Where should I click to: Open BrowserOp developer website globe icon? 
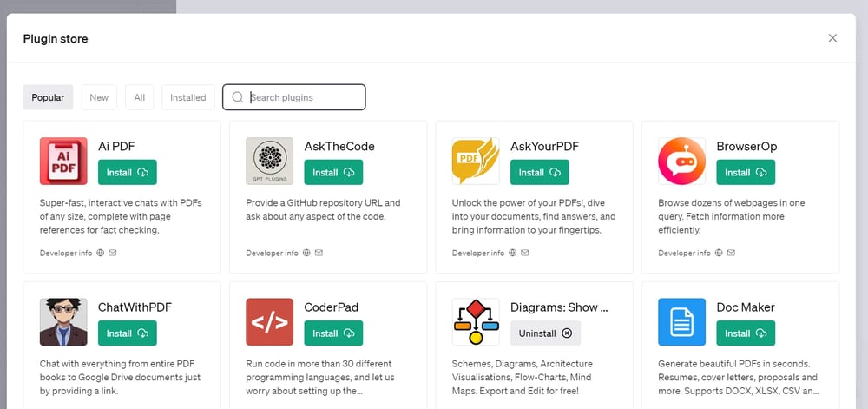(x=719, y=253)
